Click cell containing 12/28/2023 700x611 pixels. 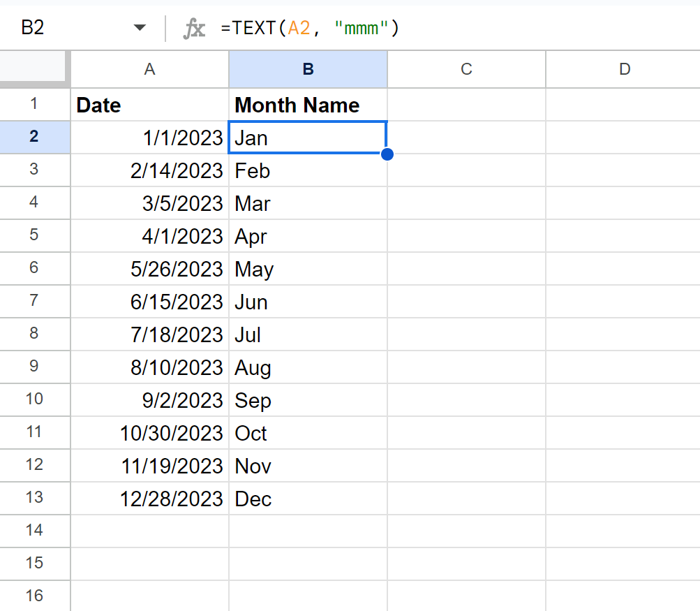click(149, 499)
